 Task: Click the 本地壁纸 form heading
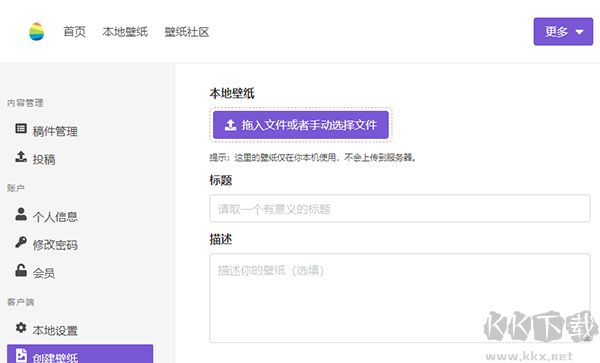pos(232,93)
